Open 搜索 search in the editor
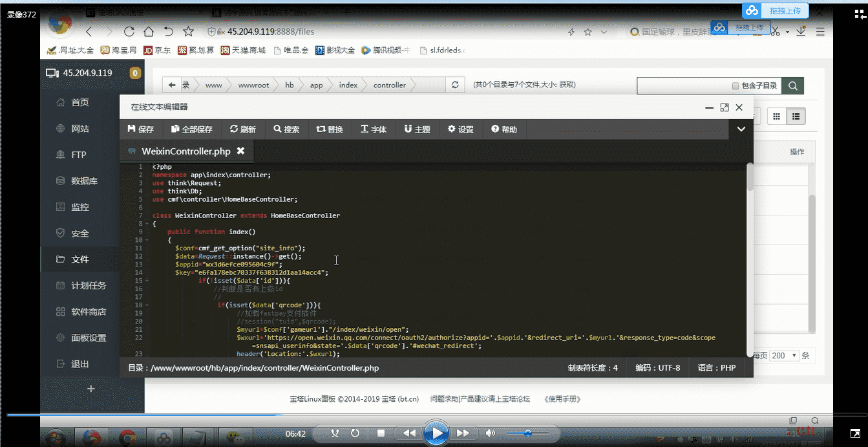This screenshot has width=868, height=447. [286, 129]
